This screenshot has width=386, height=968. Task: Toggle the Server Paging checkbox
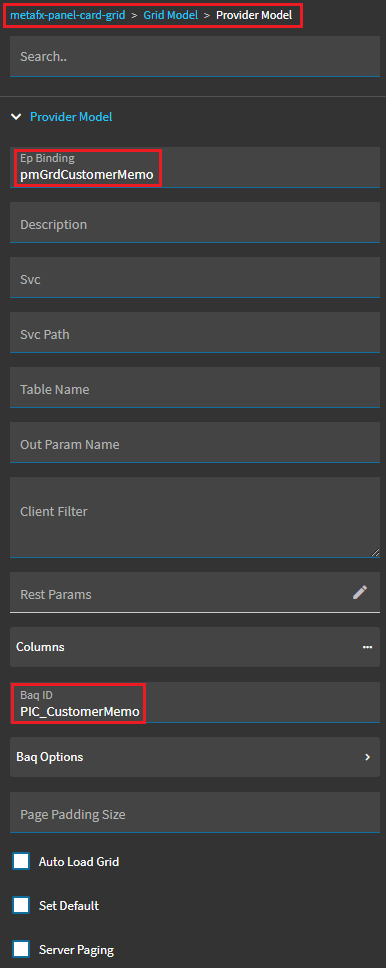(22, 949)
